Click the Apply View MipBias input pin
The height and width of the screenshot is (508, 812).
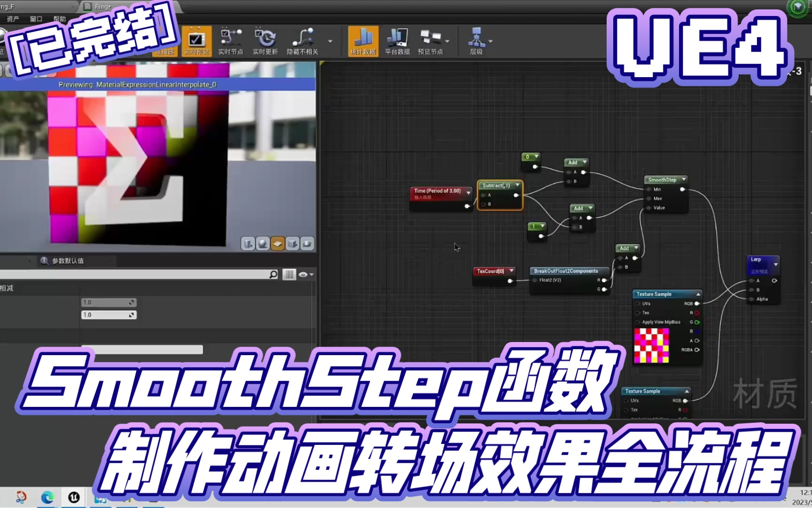[638, 322]
